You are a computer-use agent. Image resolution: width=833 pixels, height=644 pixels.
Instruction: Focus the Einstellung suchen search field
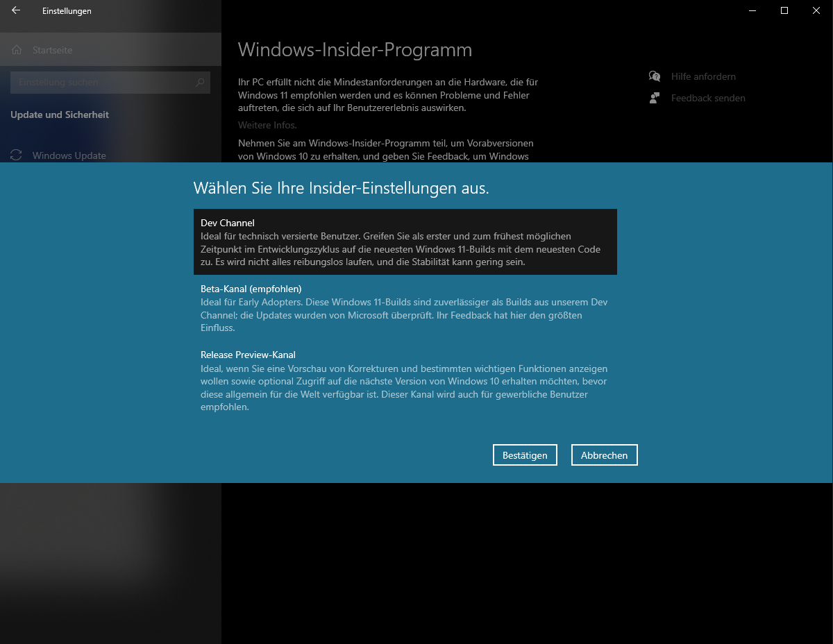101,83
